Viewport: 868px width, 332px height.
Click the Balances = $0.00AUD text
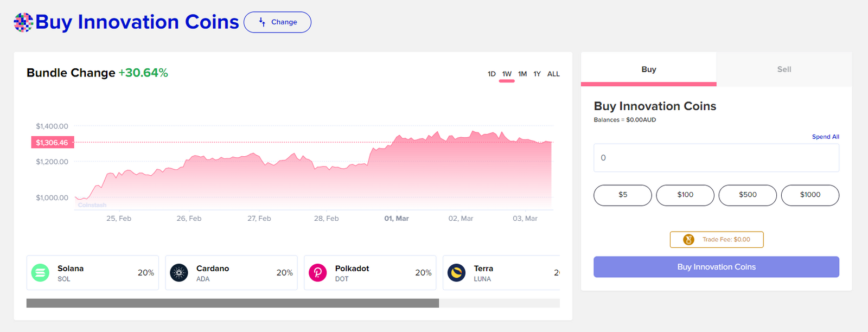pyautogui.click(x=625, y=120)
